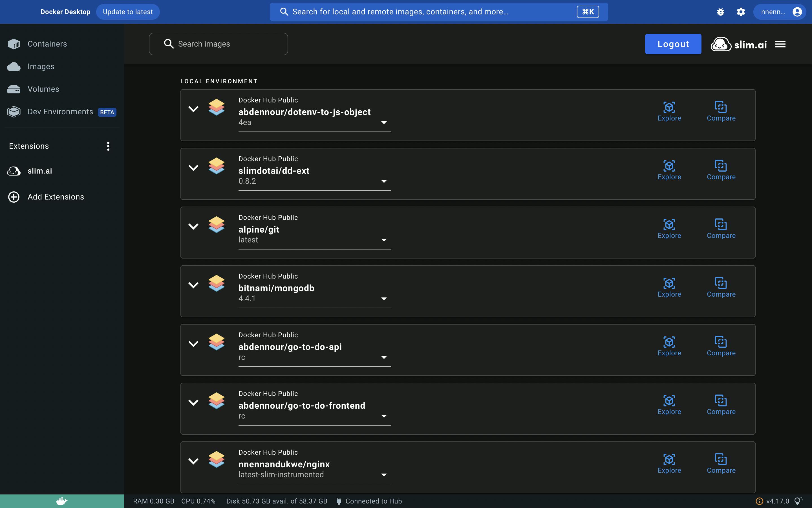Compare the abdennour/go-to-do-frontend image
The height and width of the screenshot is (508, 812).
[721, 405]
